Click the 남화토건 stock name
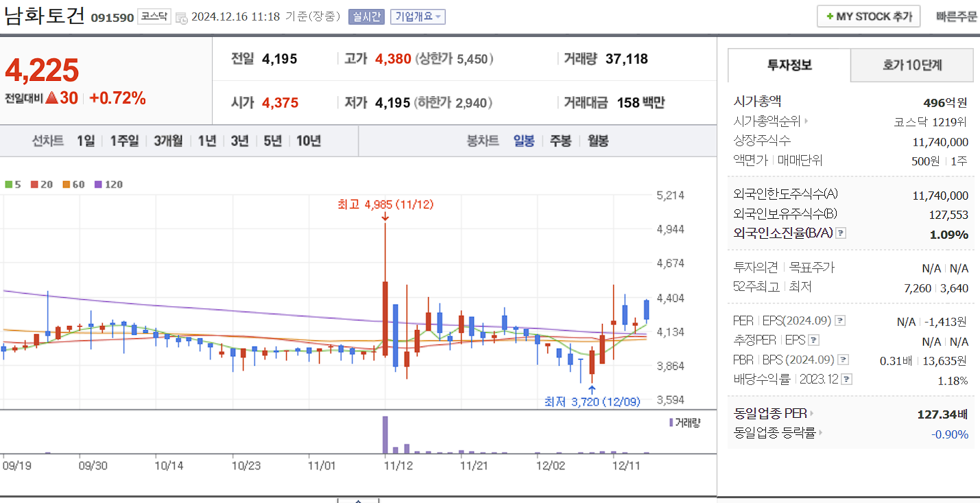The width and height of the screenshot is (980, 503). [45, 16]
